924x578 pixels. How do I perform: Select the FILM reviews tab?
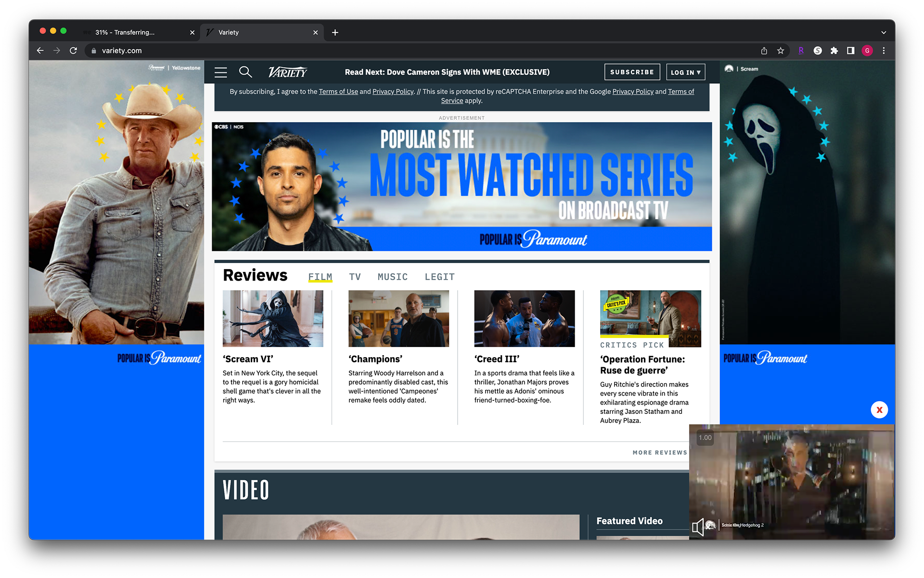(x=320, y=277)
